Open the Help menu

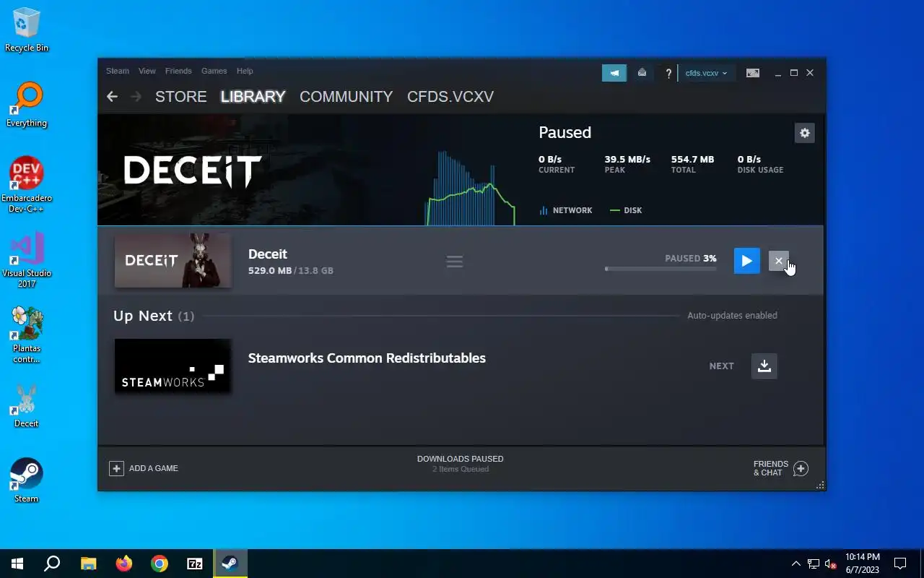pyautogui.click(x=245, y=71)
